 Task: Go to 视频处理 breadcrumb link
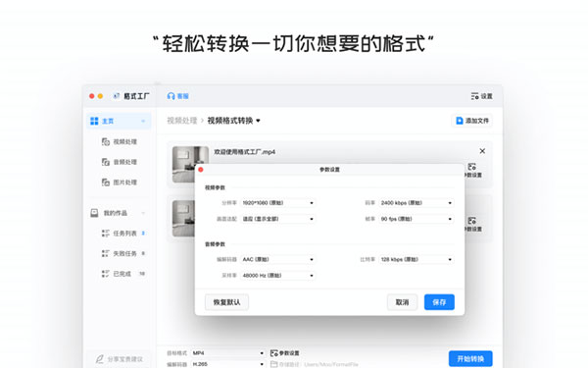(x=182, y=121)
